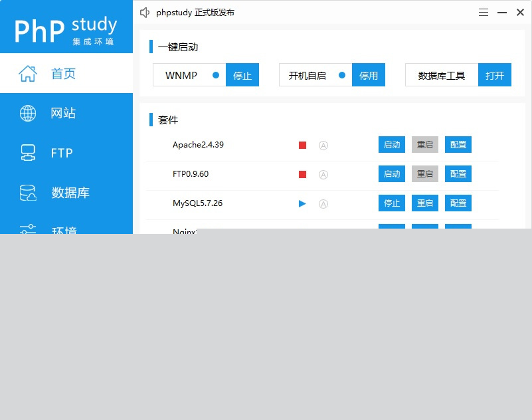Click MySQL5.7.26 blue running indicator

tap(302, 204)
